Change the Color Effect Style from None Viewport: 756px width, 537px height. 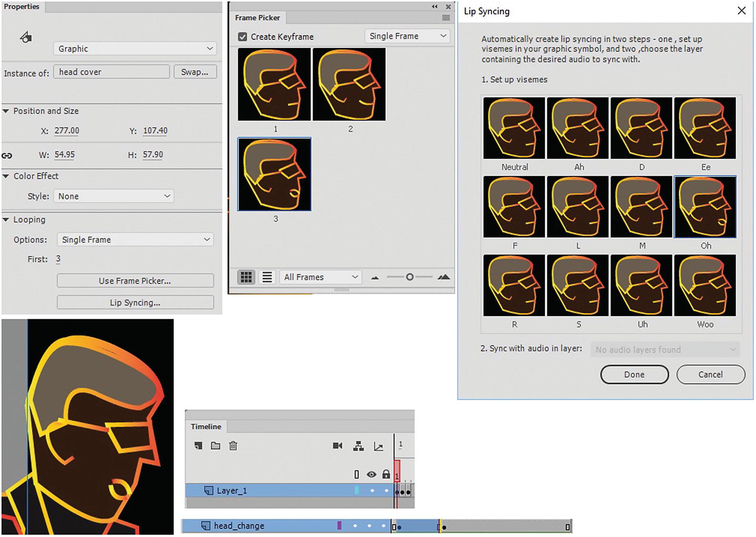pos(113,196)
